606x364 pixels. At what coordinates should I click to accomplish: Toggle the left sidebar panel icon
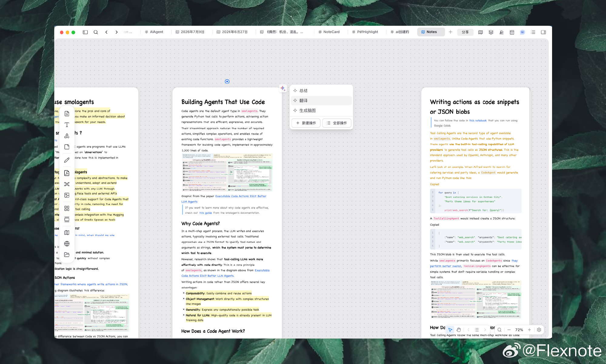pos(85,32)
